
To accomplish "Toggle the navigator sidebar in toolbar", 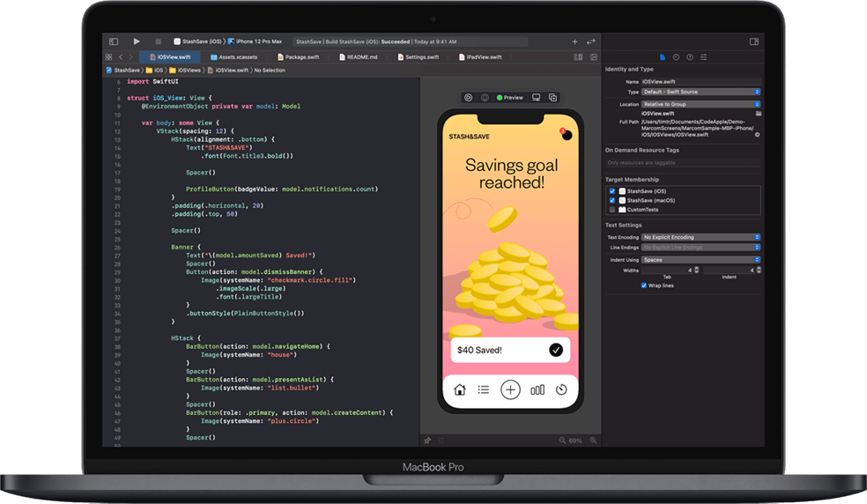I will 114,41.
